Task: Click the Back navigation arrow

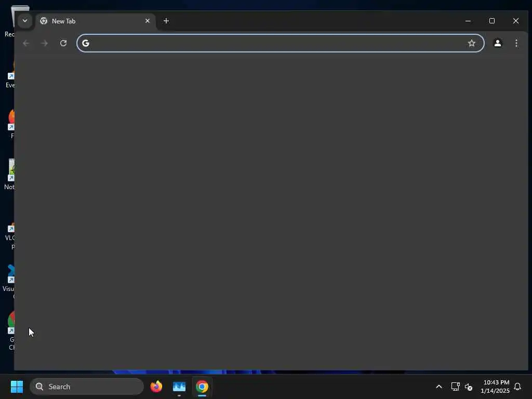Action: (26, 43)
